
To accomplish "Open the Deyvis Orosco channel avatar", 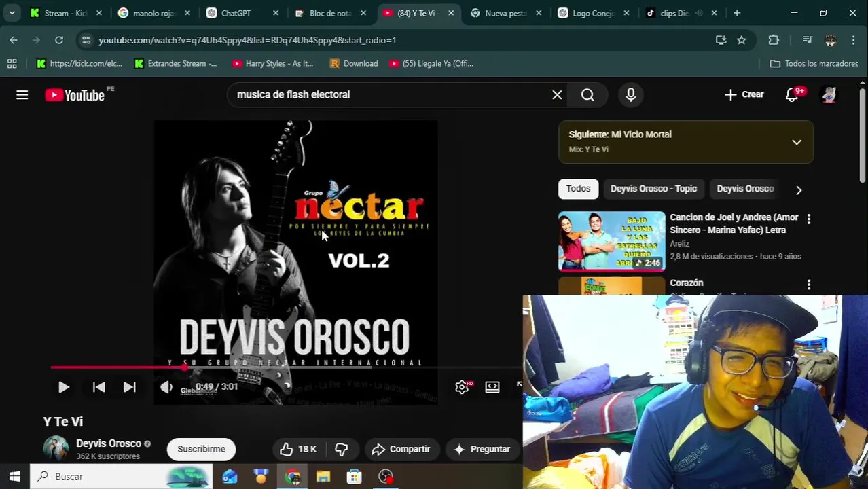I will tap(56, 449).
